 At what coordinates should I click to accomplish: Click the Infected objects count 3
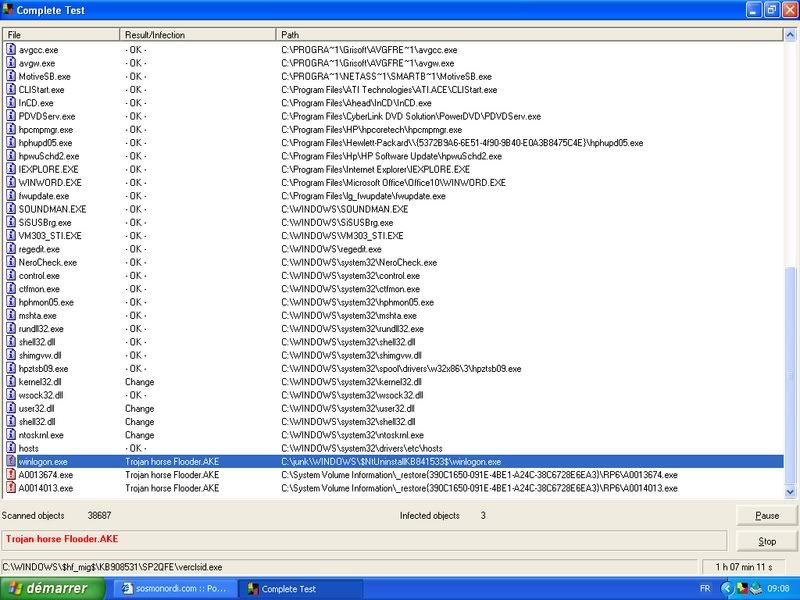click(x=483, y=515)
